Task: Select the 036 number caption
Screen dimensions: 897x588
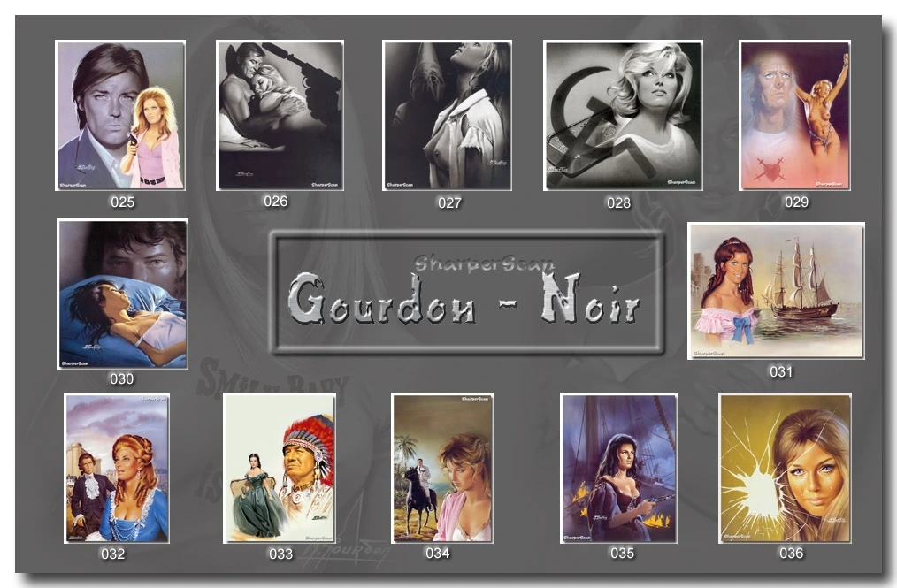Action: pos(791,553)
